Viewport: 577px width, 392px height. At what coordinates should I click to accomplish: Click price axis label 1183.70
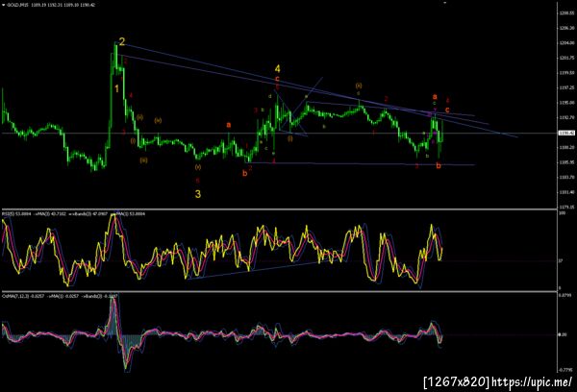(567, 177)
